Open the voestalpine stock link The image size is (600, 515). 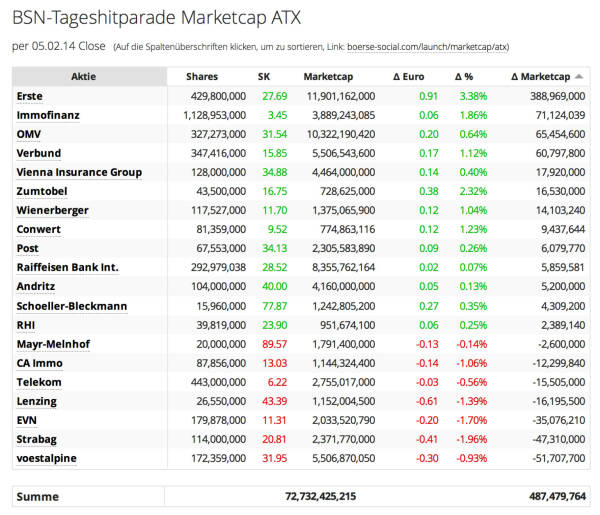click(x=48, y=458)
